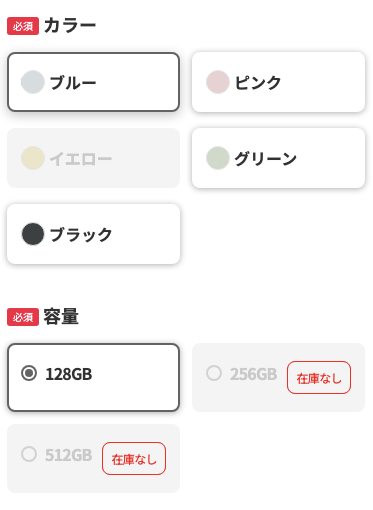Click the pink color swatch circle
The width and height of the screenshot is (373, 510).
pos(218,82)
